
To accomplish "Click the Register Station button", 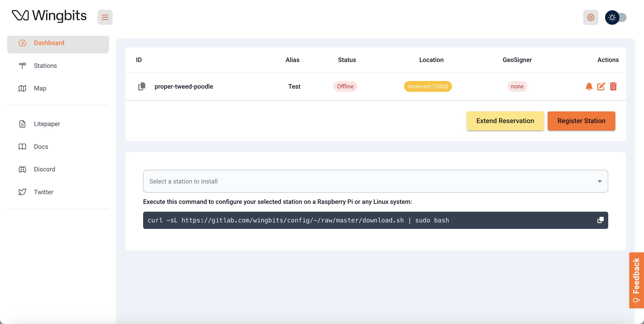I will [581, 121].
